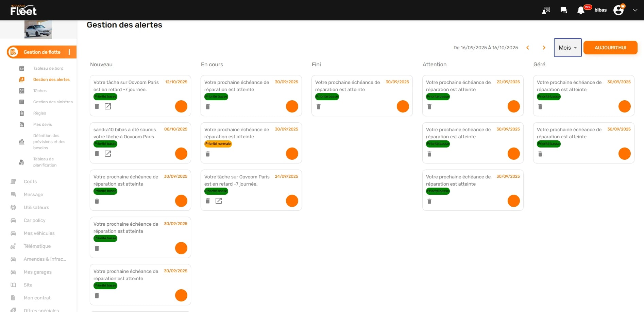Click the contact card icon in header
Image resolution: width=644 pixels, height=312 pixels.
click(546, 10)
